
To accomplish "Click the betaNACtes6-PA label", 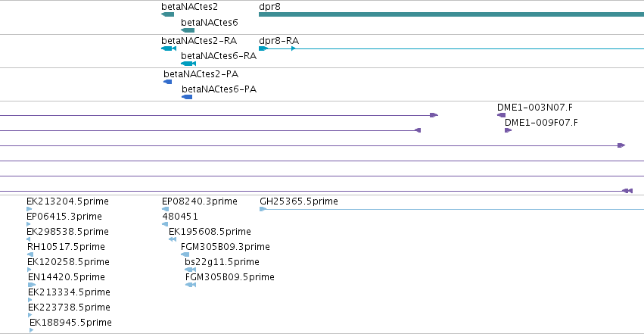I will coord(219,89).
